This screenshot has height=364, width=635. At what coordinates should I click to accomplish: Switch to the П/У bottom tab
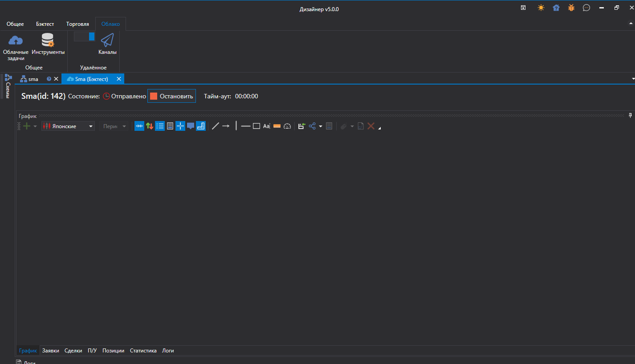[x=92, y=351]
